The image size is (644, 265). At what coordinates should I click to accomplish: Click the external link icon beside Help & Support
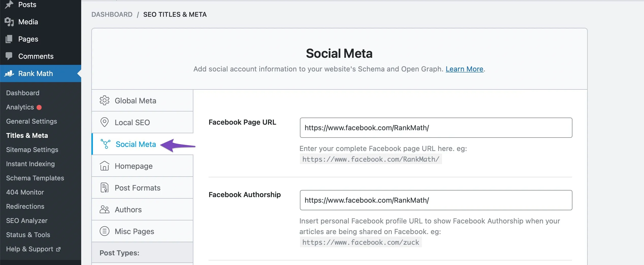click(58, 249)
